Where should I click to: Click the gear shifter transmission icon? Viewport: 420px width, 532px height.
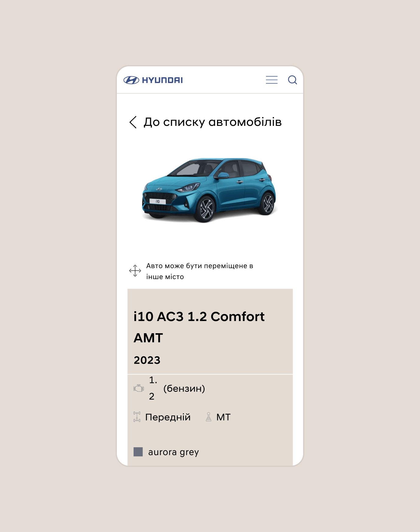pyautogui.click(x=208, y=417)
